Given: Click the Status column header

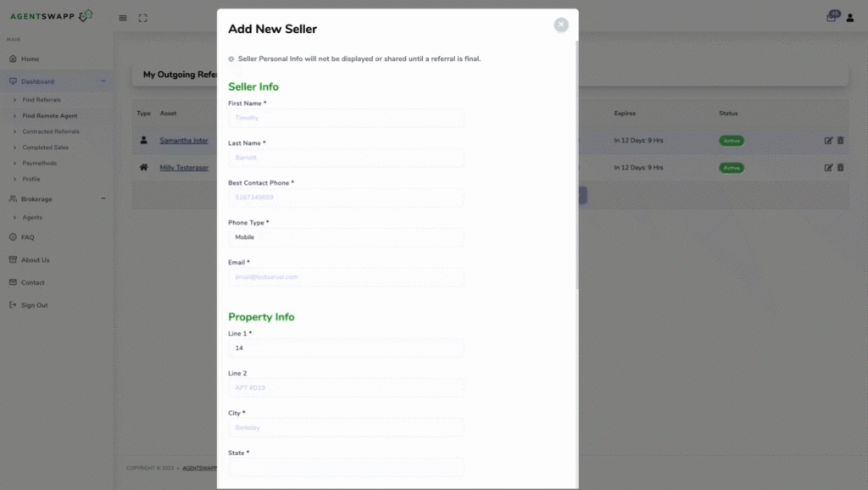Looking at the screenshot, I should [728, 114].
